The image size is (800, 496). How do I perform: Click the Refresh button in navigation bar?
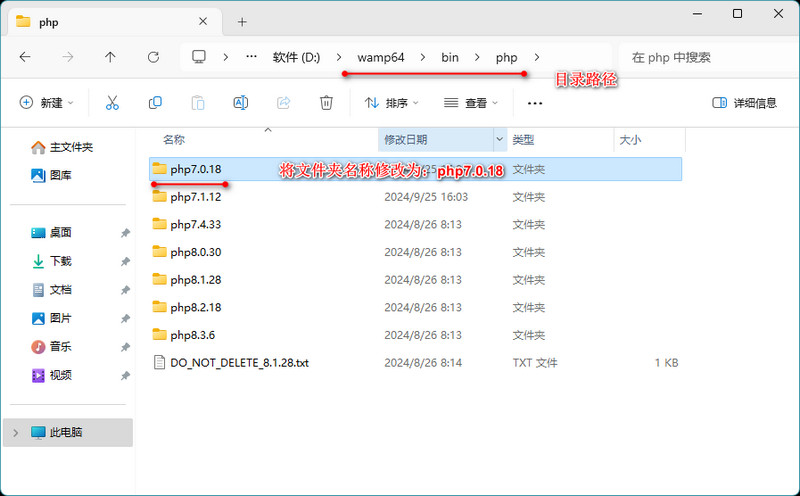[x=153, y=57]
